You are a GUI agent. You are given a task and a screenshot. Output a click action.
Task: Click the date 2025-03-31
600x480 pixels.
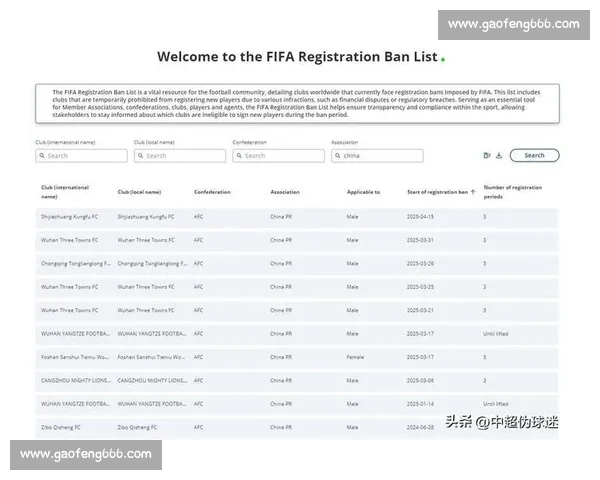coord(420,240)
